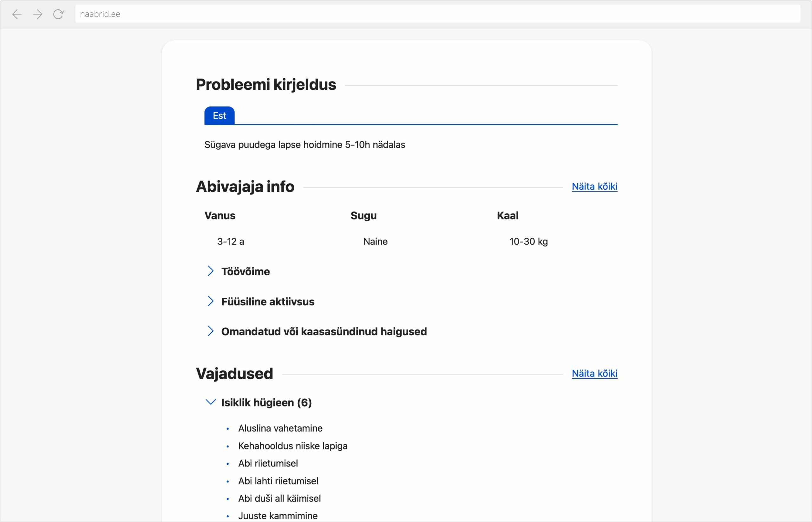The width and height of the screenshot is (812, 522).
Task: Click the chevron beside Füüsiline aktiivsus
Action: click(x=211, y=301)
